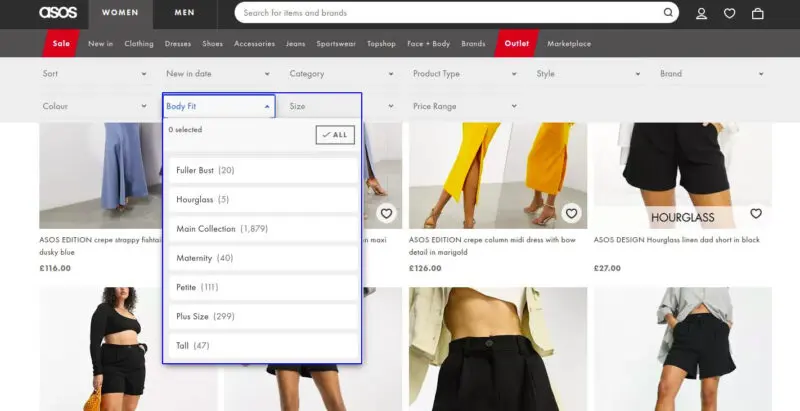Click the search magnifier icon
Screen dimensions: 800x411
(667, 13)
